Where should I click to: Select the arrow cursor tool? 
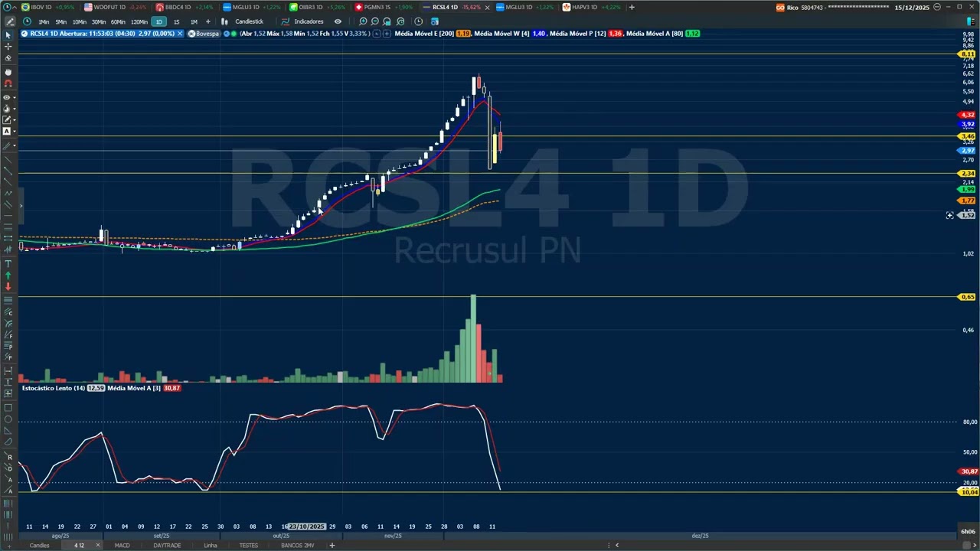pos(8,35)
